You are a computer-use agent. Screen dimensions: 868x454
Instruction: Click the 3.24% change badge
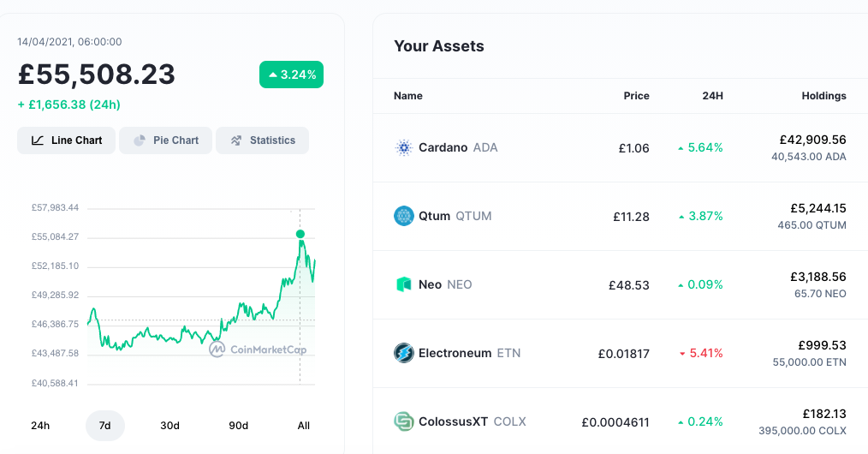291,75
